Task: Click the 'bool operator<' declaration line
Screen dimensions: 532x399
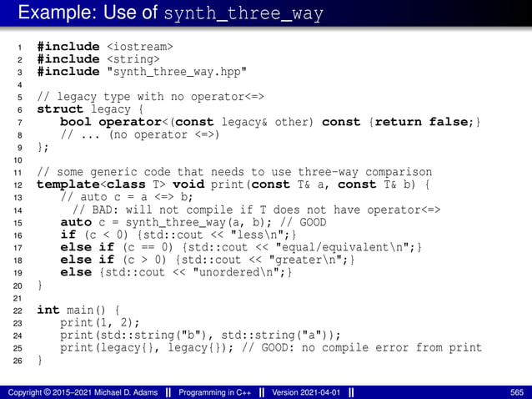Action: tap(270, 122)
